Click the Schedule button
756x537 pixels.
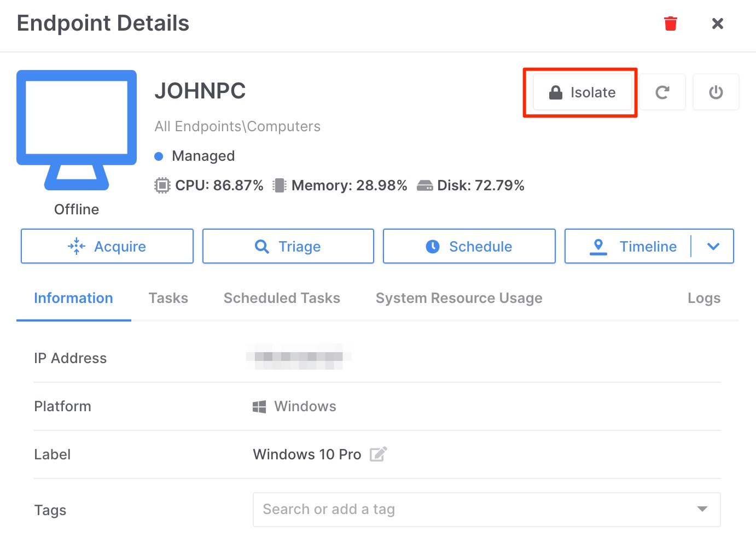(x=469, y=247)
